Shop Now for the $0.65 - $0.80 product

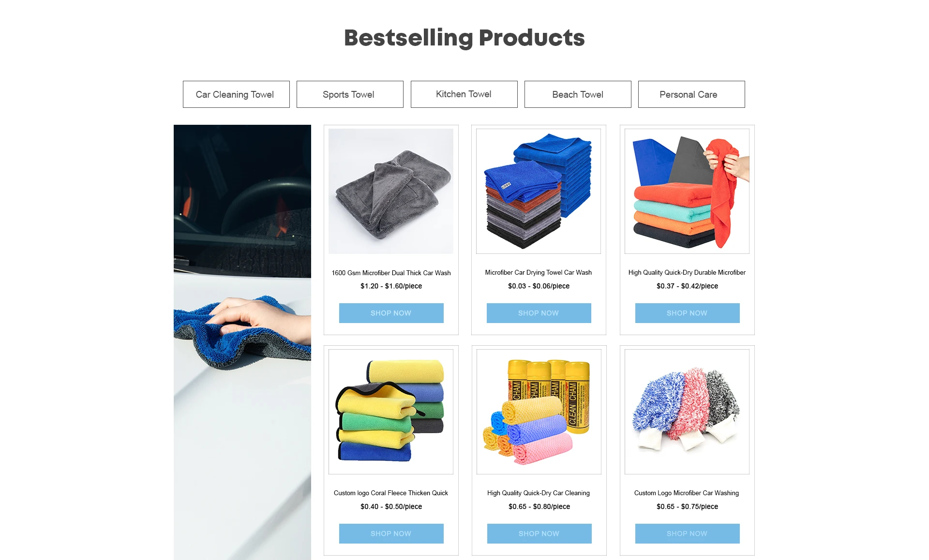539,533
